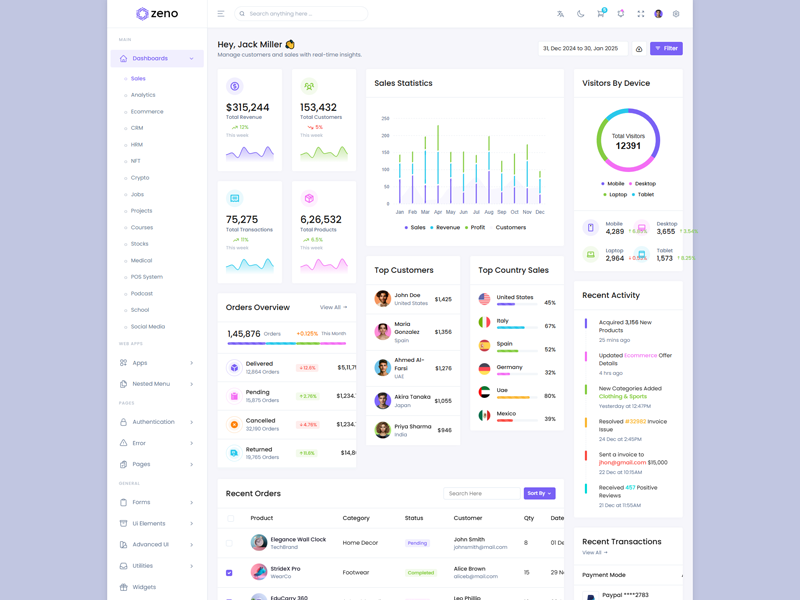Uncheck the StrideX Pro row checkbox
Image resolution: width=800 pixels, height=600 pixels.
click(x=229, y=573)
